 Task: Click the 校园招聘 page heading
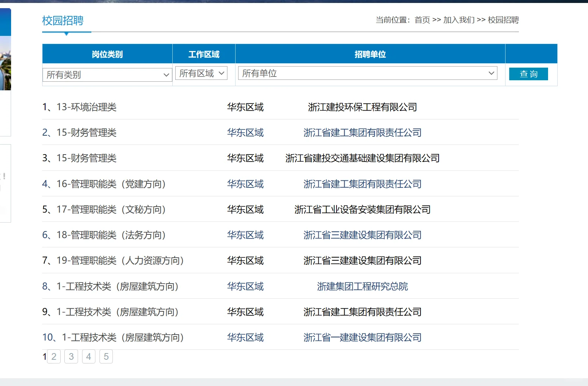63,21
